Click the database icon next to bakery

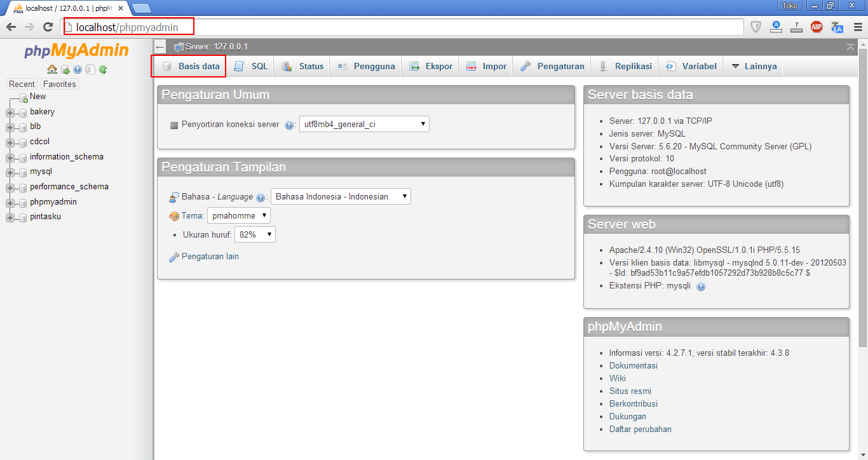pyautogui.click(x=23, y=112)
